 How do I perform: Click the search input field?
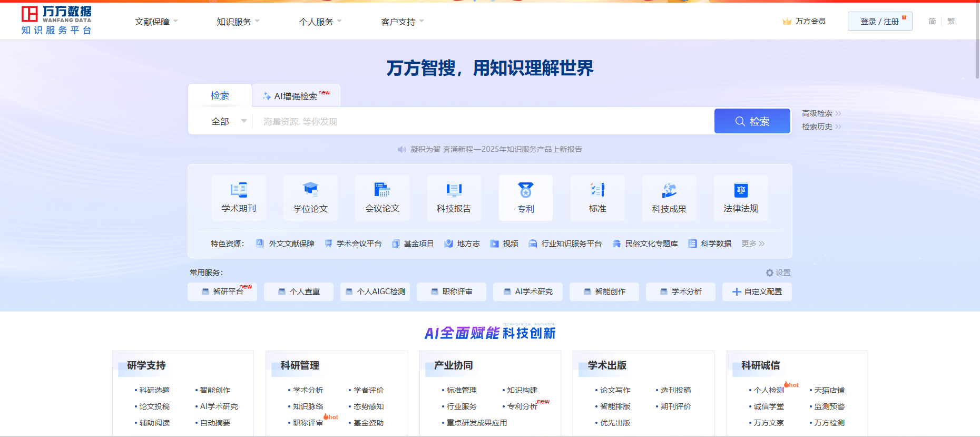pyautogui.click(x=483, y=121)
